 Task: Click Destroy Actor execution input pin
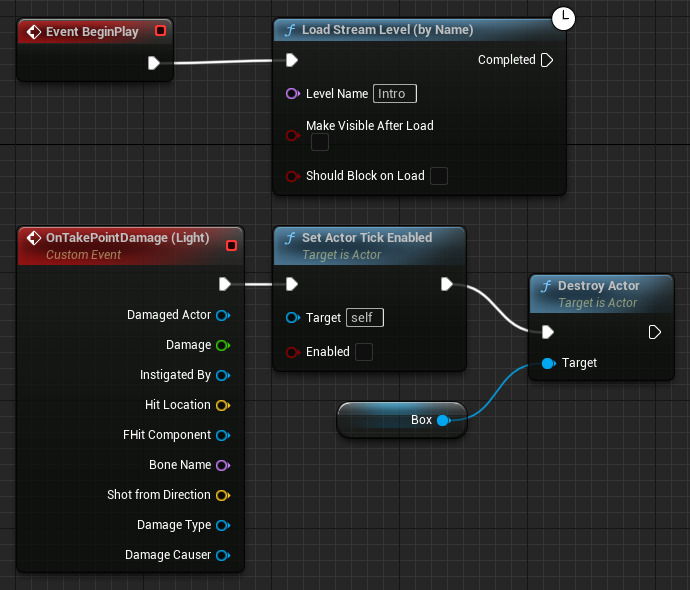coord(547,332)
